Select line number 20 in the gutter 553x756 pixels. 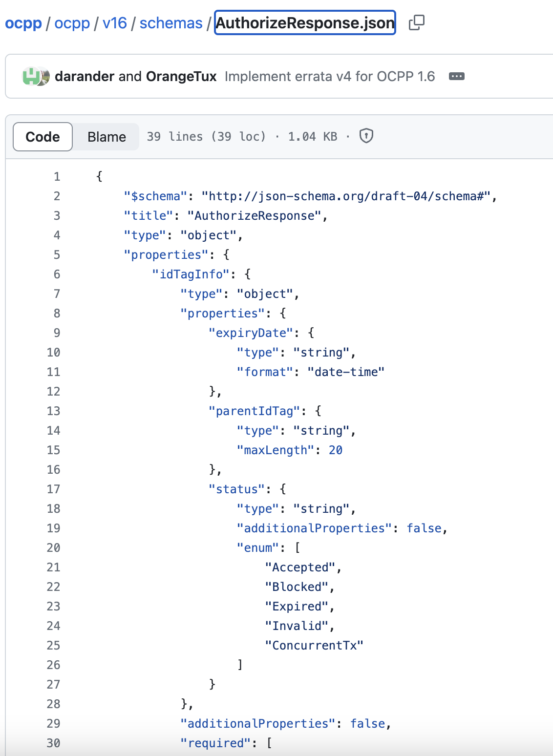(53, 547)
